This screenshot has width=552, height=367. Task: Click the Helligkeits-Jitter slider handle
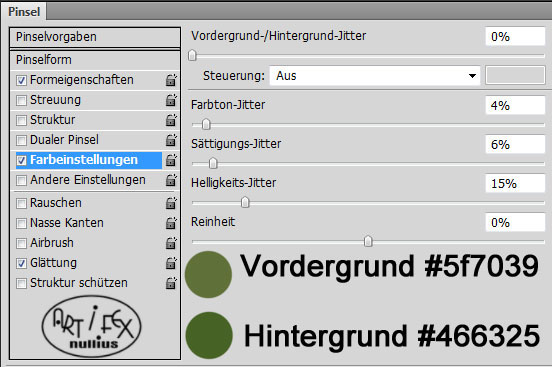click(x=245, y=202)
